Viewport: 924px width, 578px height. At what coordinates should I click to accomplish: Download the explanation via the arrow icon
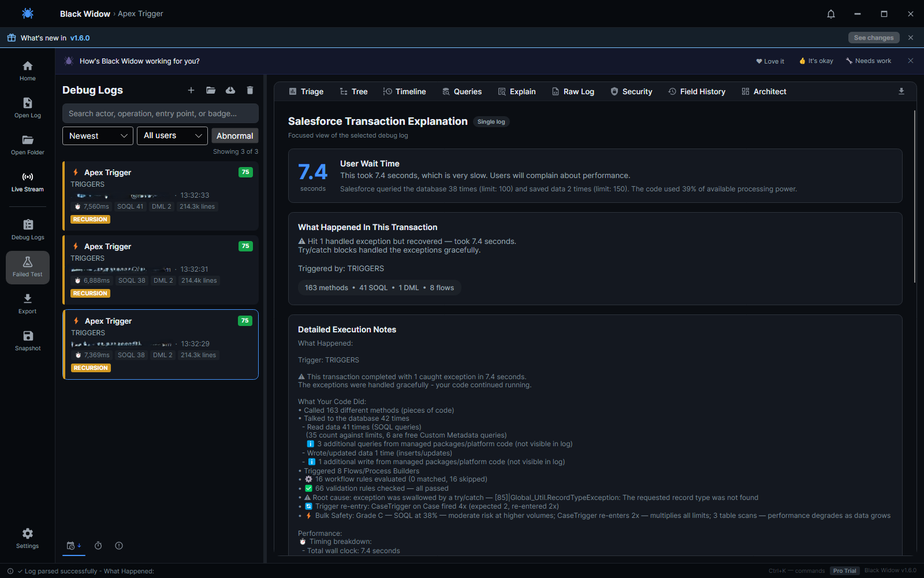(x=901, y=91)
